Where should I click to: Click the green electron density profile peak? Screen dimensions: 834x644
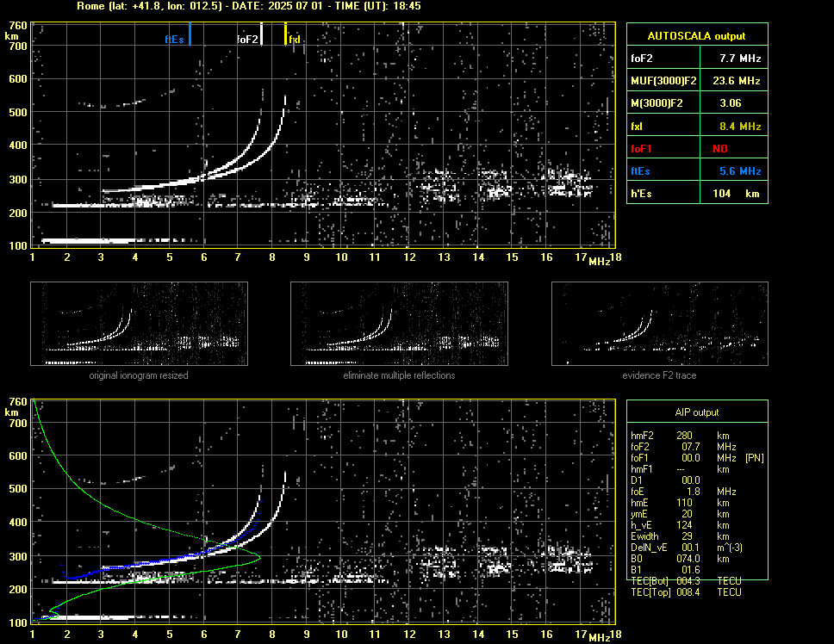click(x=259, y=558)
